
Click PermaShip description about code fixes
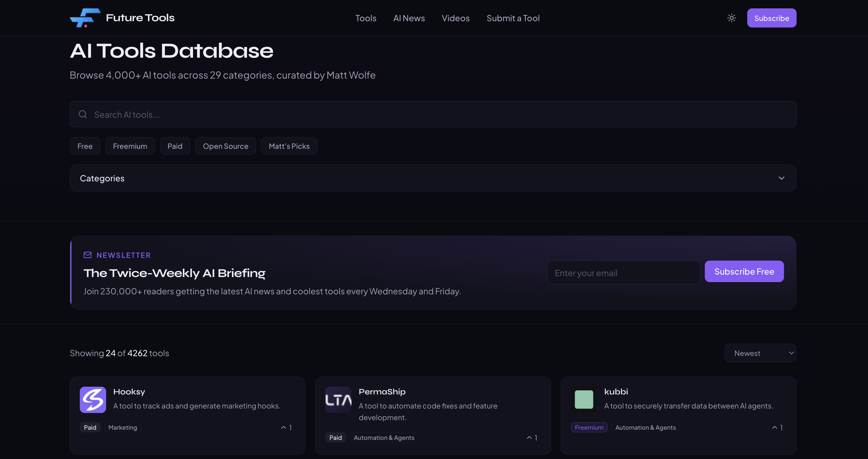click(428, 411)
